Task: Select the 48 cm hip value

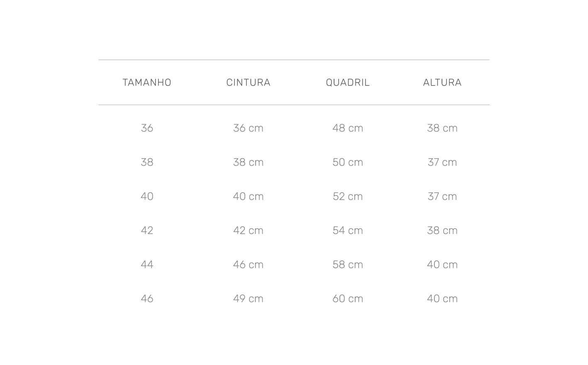Action: (x=348, y=128)
